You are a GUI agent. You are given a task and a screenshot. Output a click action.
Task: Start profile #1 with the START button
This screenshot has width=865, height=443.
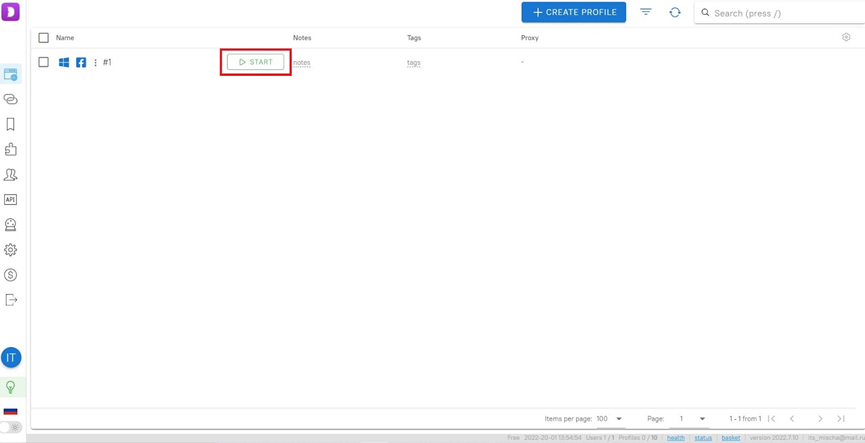(255, 62)
